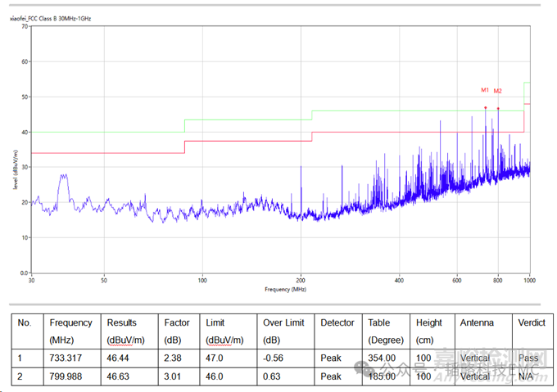The height and width of the screenshot is (392, 557).
Task: Select the chart title xiaofei_FCC Class B
Action: 51,17
